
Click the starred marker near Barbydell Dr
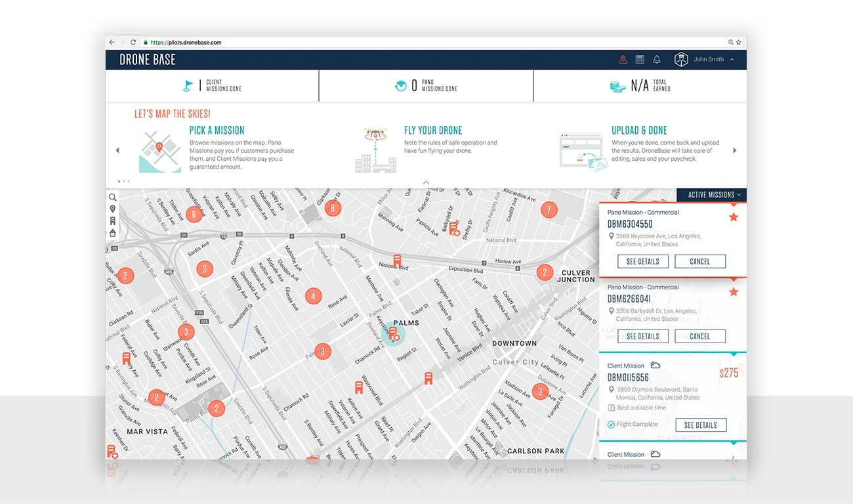(x=453, y=229)
